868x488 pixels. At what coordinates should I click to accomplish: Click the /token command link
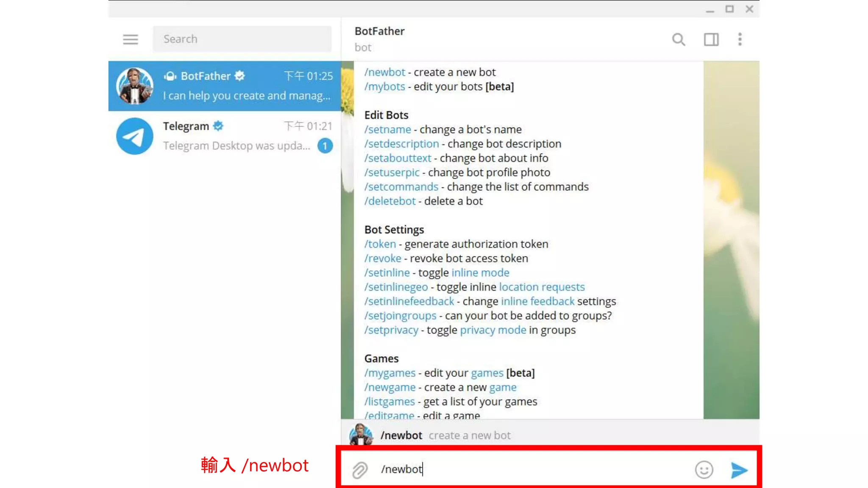(x=380, y=244)
